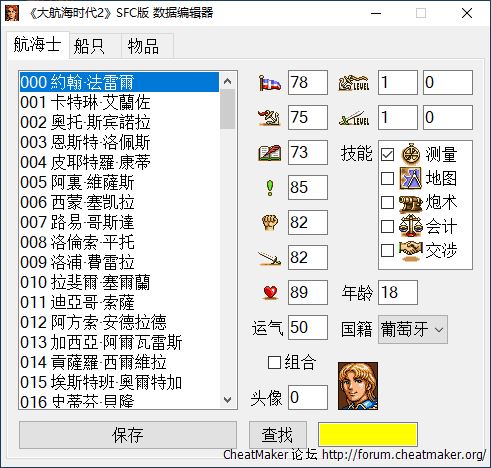Click the app icon in title bar
Viewport: 491px width, 468px height.
(12, 13)
